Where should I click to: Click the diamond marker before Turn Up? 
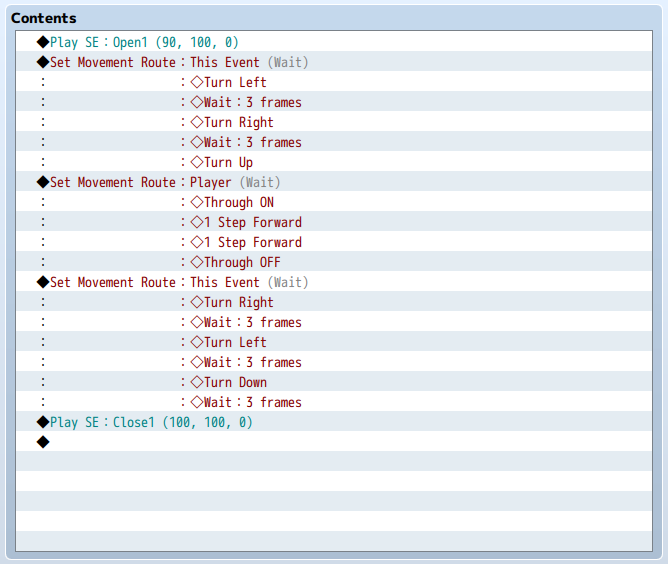[196, 162]
